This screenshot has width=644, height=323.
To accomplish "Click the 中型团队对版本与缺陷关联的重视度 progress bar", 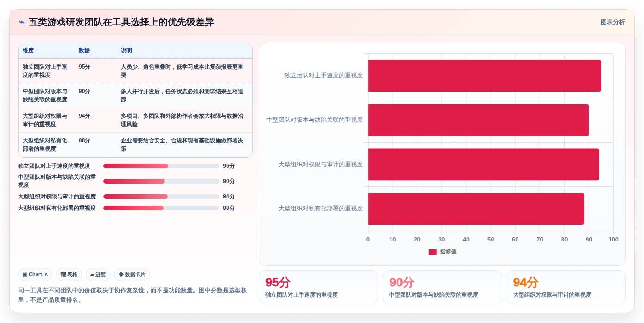I will coord(161,181).
